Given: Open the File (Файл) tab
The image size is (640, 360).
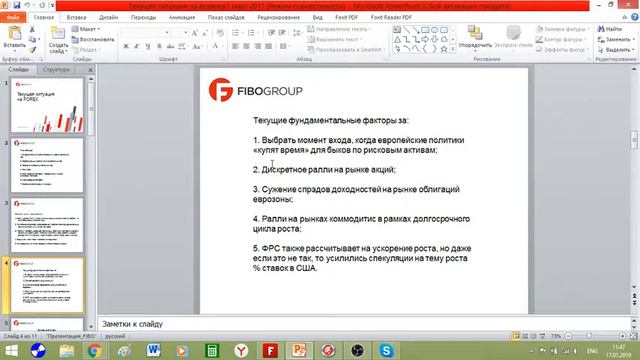Looking at the screenshot, I should coord(13,17).
